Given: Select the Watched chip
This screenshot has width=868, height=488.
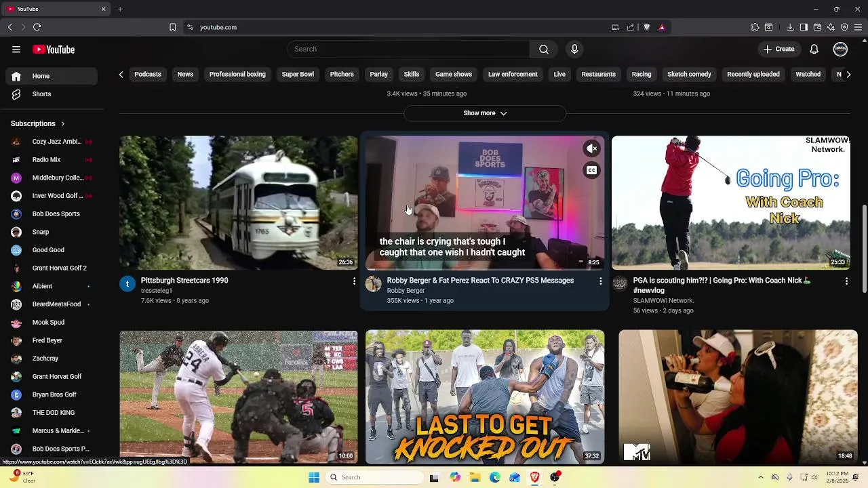Looking at the screenshot, I should (x=808, y=75).
